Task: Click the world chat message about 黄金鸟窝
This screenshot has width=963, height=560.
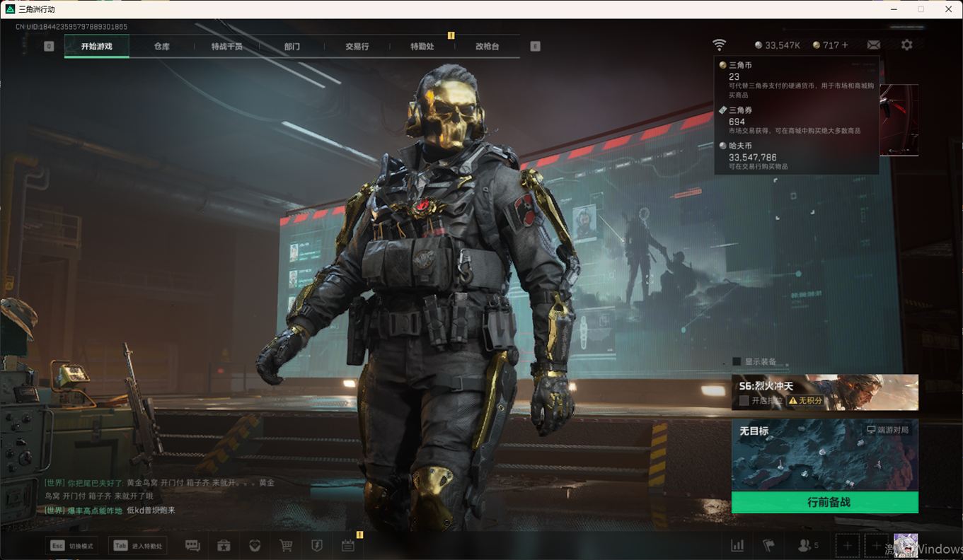Action: click(159, 489)
